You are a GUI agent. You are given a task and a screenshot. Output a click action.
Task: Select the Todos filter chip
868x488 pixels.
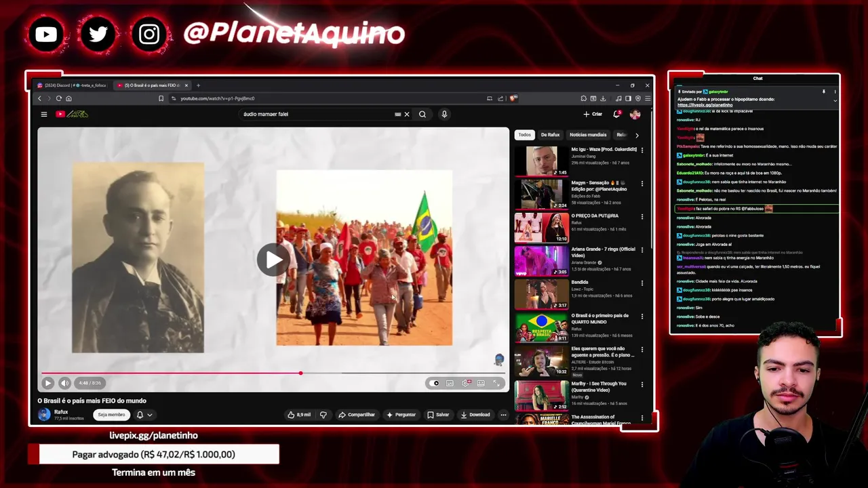point(525,135)
